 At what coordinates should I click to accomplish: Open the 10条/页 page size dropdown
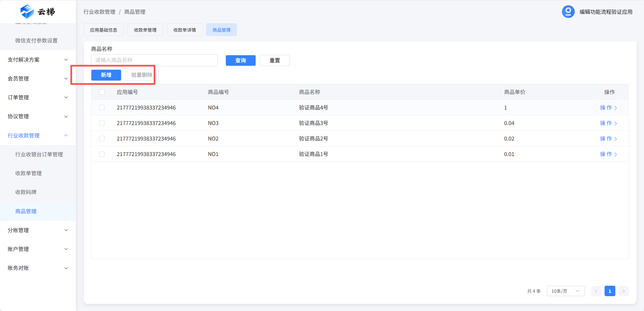tap(565, 291)
